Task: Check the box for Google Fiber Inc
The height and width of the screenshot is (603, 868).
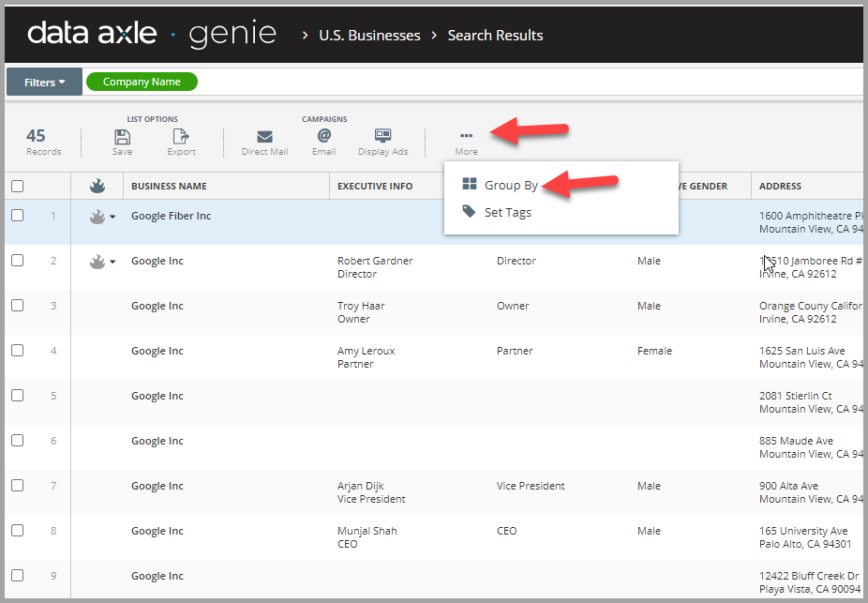Action: coord(16,215)
